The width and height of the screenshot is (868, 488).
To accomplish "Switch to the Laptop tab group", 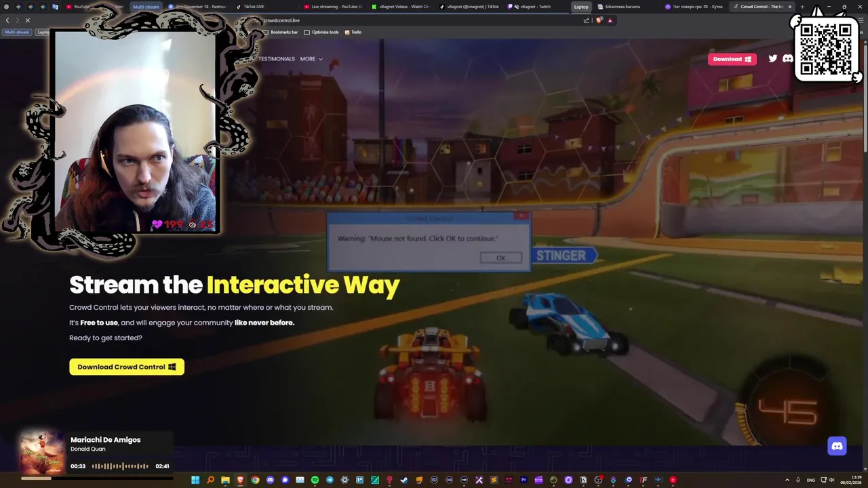I will [581, 7].
